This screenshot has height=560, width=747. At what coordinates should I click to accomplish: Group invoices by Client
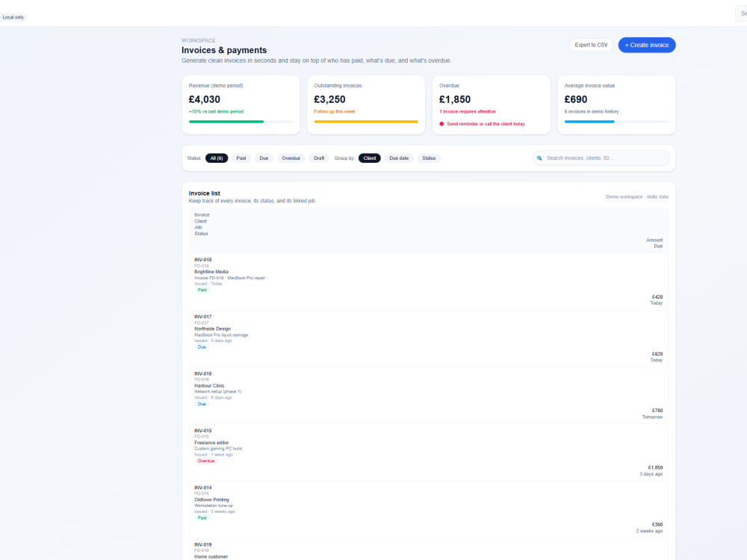[370, 158]
